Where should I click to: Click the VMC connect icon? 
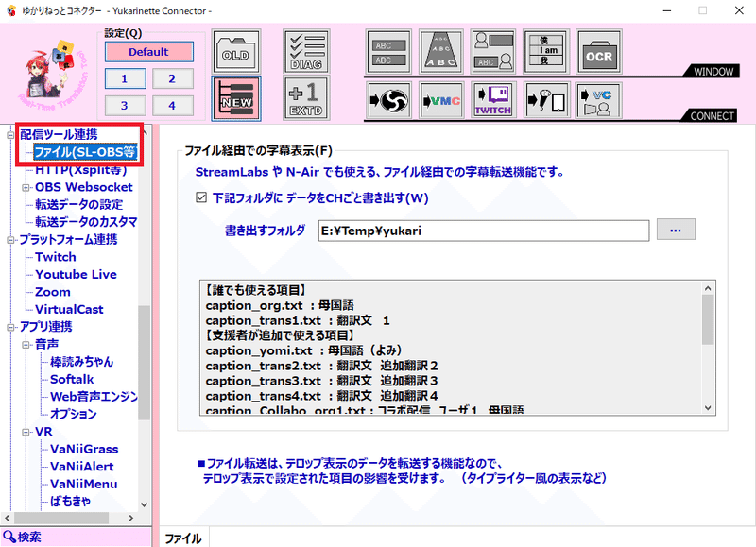(x=441, y=100)
